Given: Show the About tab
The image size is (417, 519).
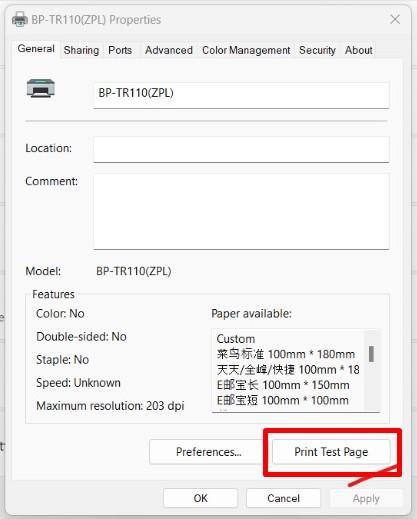Looking at the screenshot, I should pos(358,50).
